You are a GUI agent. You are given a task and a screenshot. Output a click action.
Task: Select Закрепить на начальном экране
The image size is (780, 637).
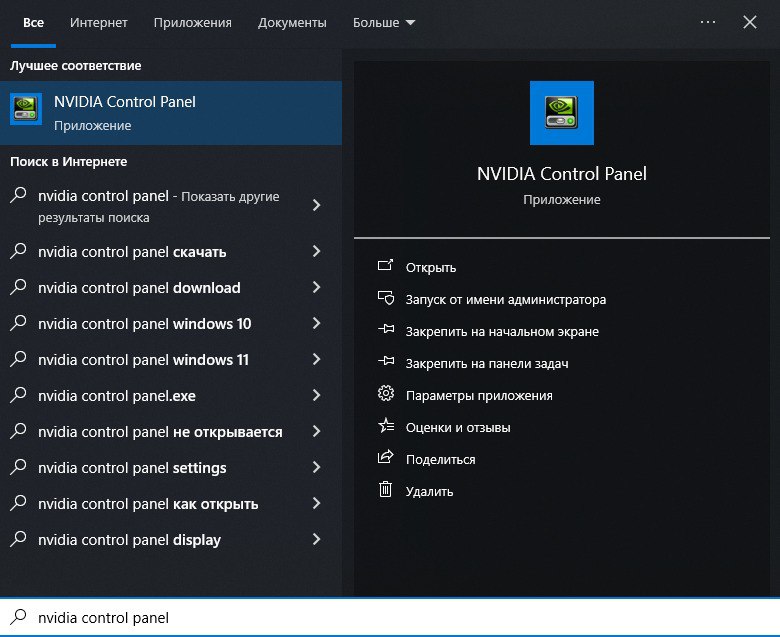(x=502, y=331)
